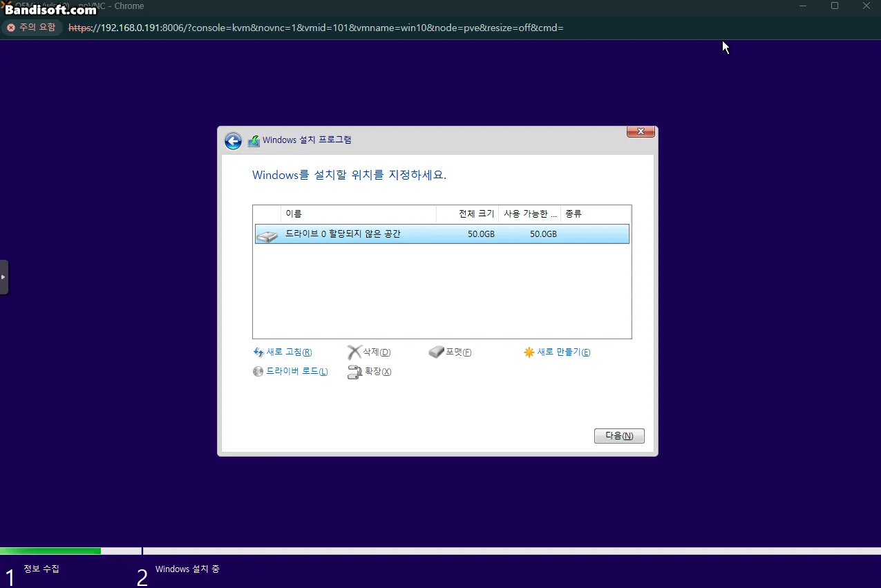Open the noVNC side panel handle

coord(3,277)
